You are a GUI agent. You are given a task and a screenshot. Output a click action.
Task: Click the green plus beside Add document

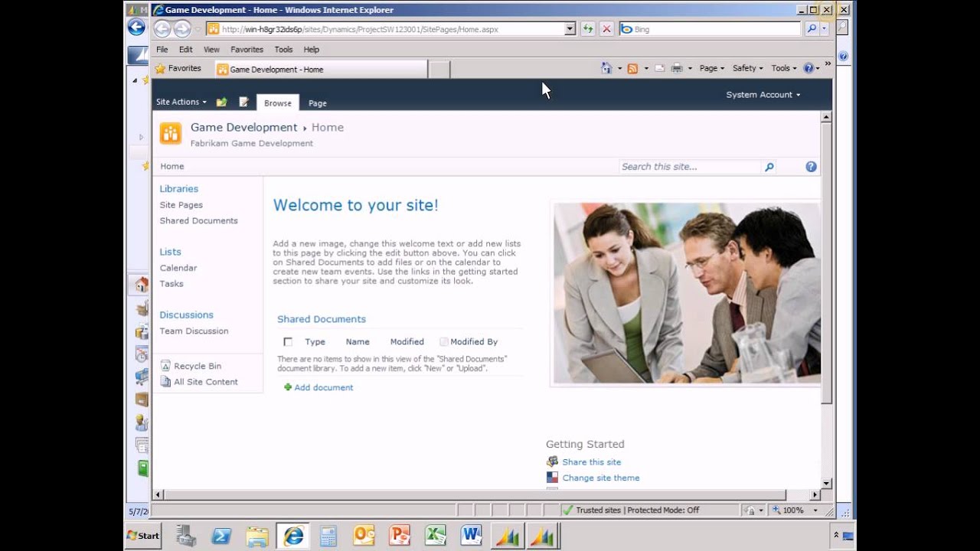(x=288, y=387)
